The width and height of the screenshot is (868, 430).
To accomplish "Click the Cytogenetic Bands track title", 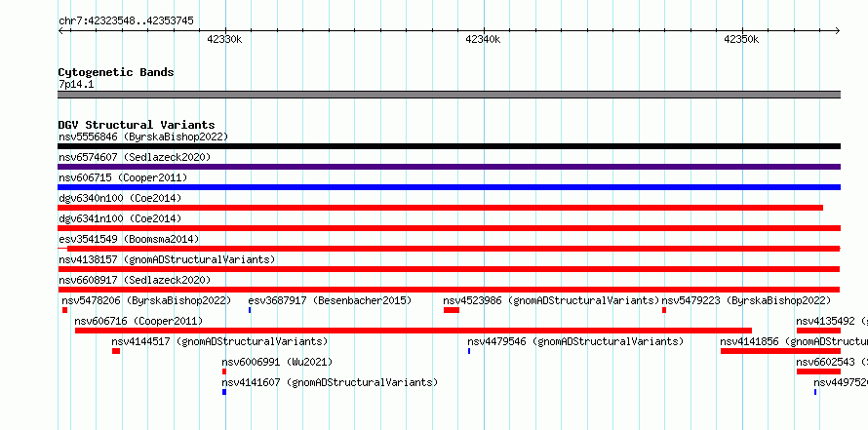I will [116, 72].
